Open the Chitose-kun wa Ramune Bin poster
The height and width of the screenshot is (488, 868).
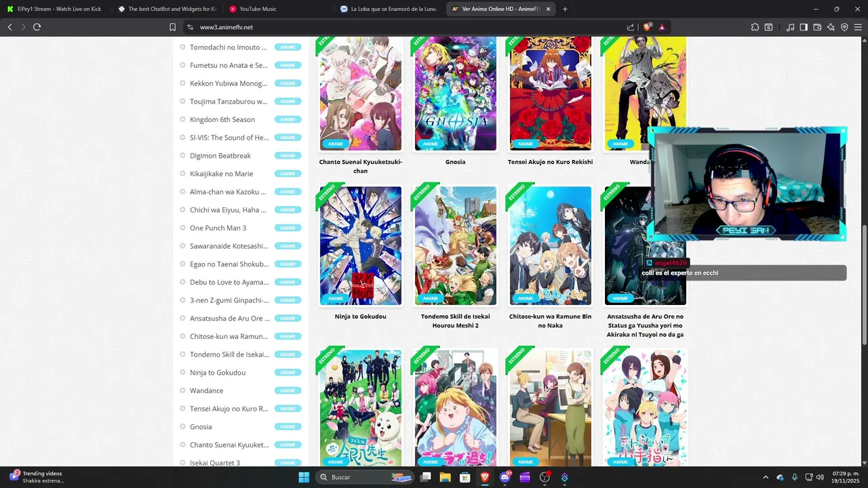pyautogui.click(x=551, y=246)
